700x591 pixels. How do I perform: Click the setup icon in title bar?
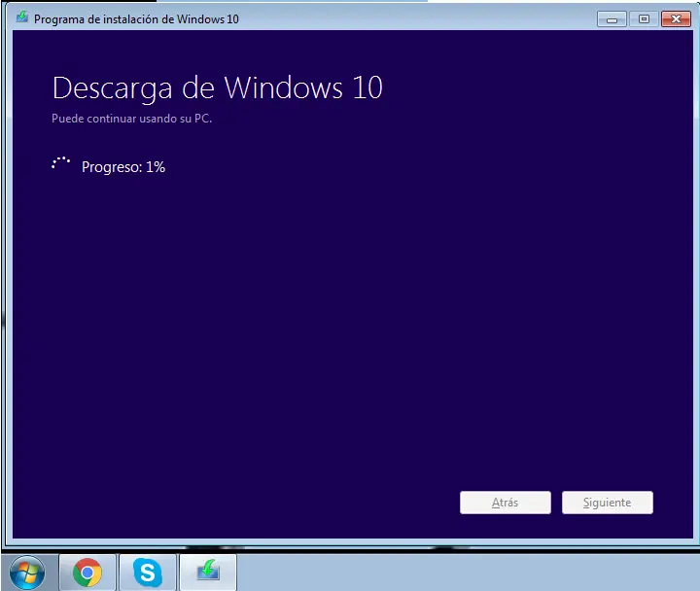(21, 17)
